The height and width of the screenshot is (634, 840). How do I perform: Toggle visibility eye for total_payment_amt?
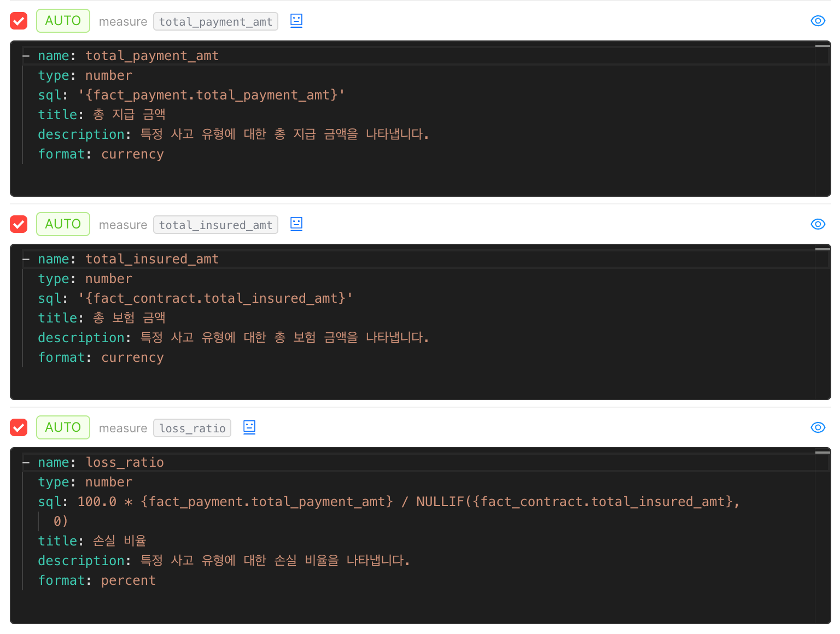818,21
